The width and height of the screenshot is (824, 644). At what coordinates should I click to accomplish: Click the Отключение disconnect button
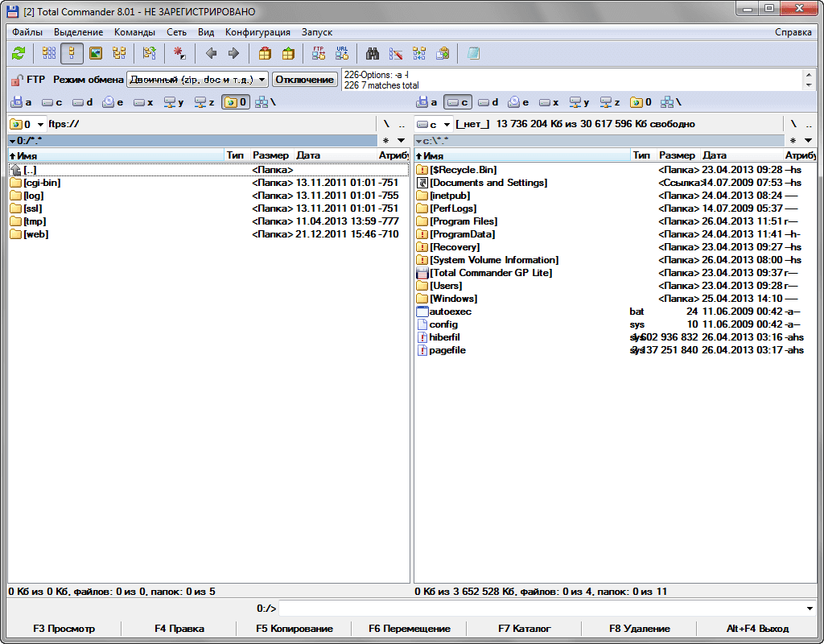[305, 80]
